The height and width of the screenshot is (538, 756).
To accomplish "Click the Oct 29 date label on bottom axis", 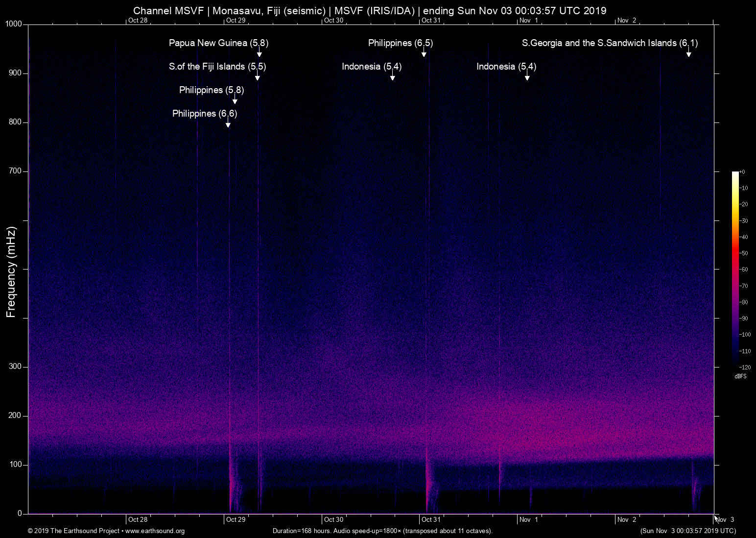I will 236,519.
